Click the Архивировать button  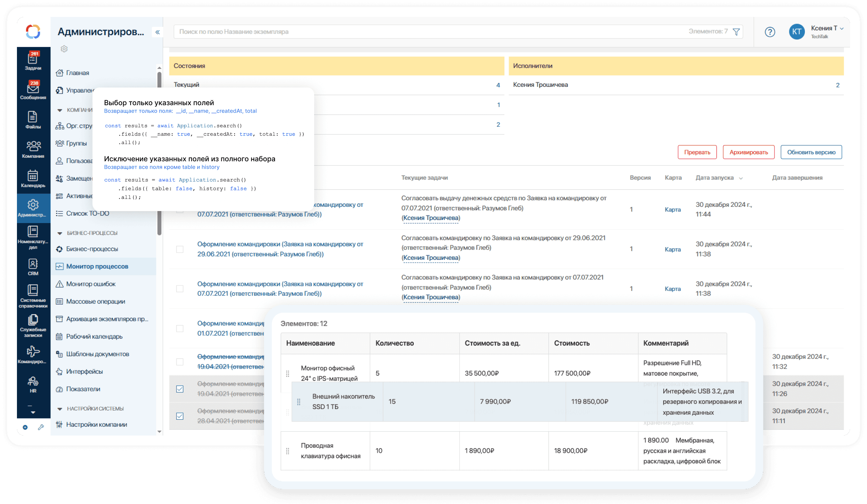[x=748, y=152]
